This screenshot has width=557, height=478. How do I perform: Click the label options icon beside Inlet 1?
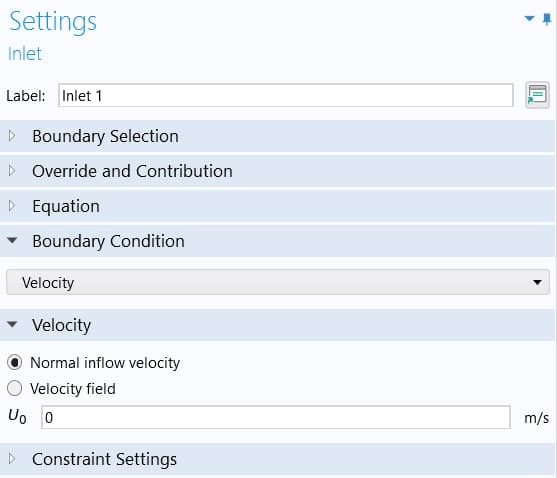[x=537, y=95]
